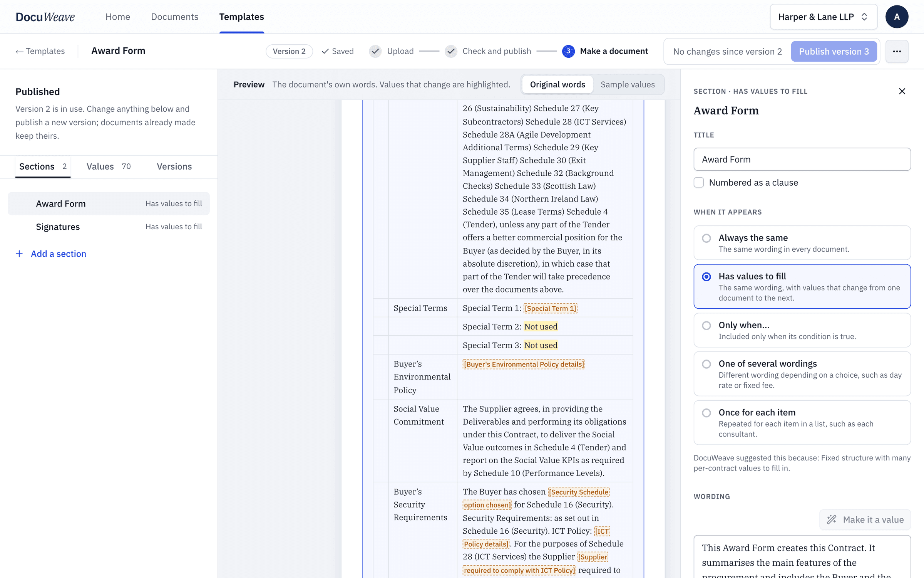Select the Always the same option
The image size is (924, 578).
coord(802,243)
